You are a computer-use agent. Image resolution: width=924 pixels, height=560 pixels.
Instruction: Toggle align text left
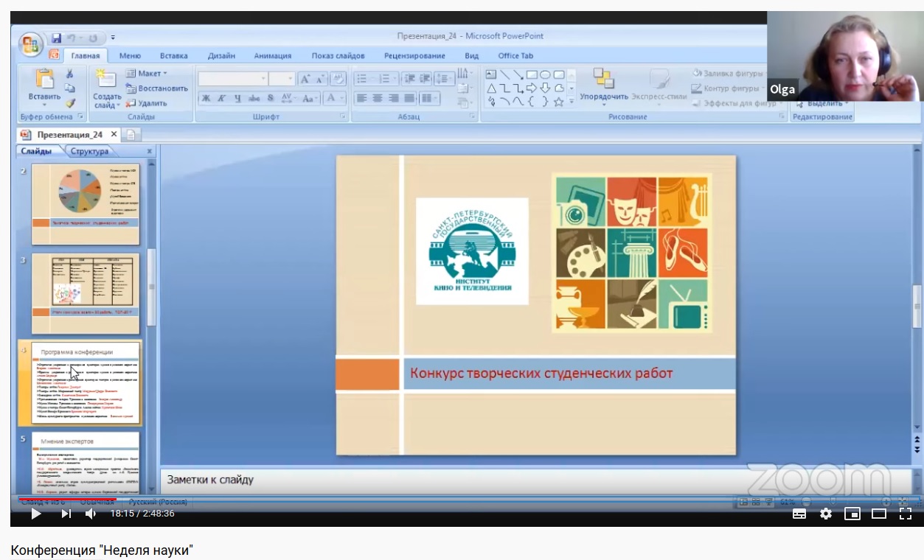[x=361, y=98]
